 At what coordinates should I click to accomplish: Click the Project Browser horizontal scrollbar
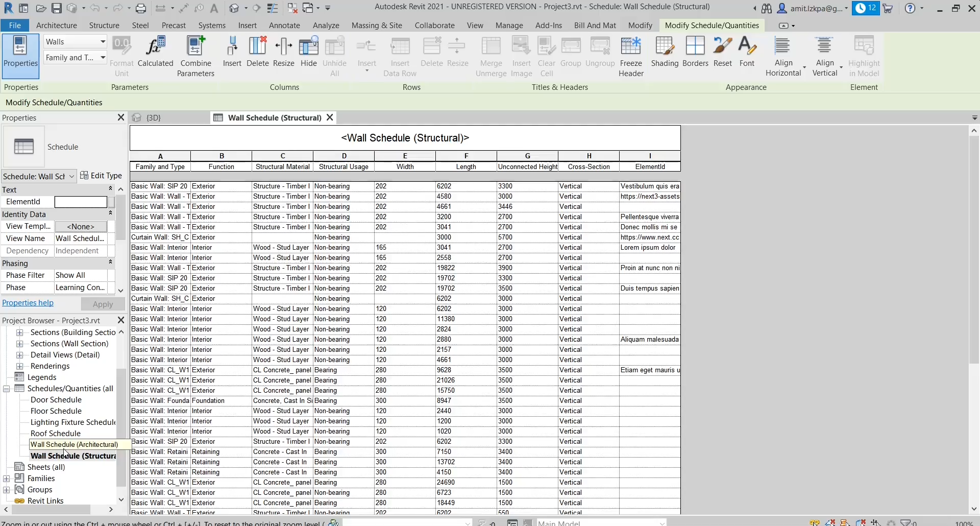point(51,509)
